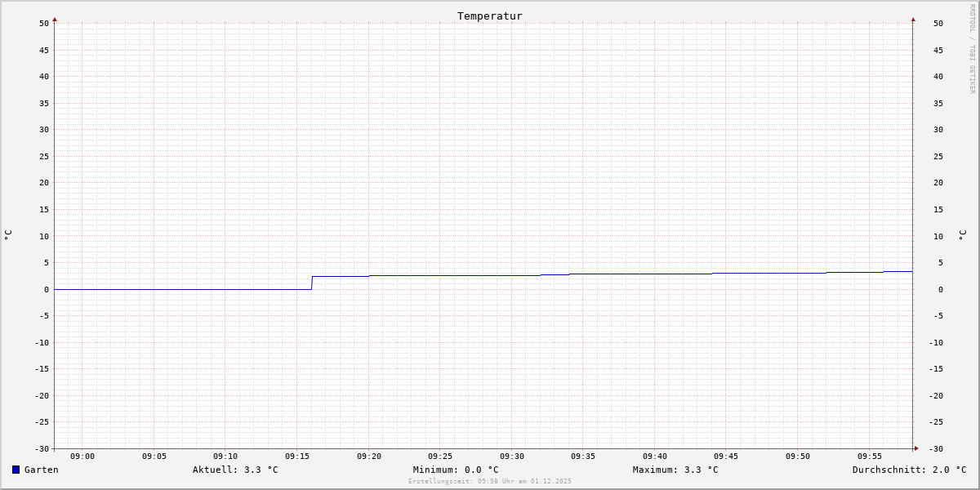This screenshot has width=980, height=490.
Task: Click the 09:55 time axis label
Action: pyautogui.click(x=870, y=457)
